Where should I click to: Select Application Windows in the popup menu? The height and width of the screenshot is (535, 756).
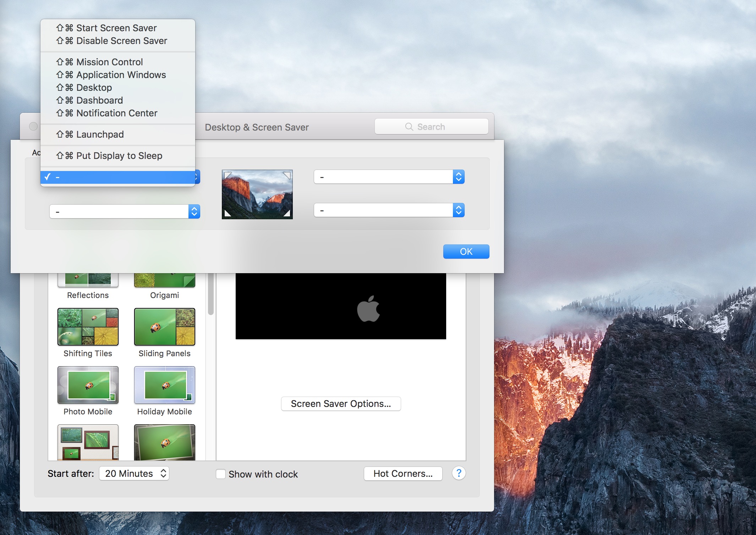click(x=118, y=75)
